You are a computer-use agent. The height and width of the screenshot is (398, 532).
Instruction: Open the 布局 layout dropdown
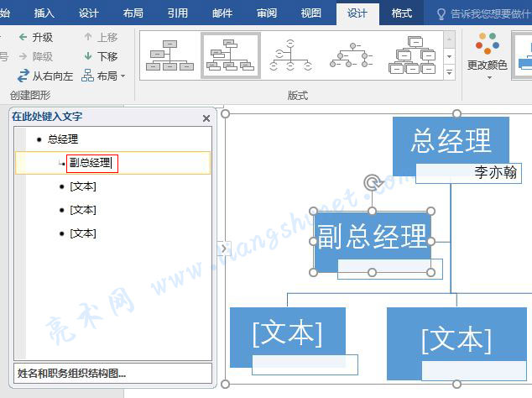(103, 76)
